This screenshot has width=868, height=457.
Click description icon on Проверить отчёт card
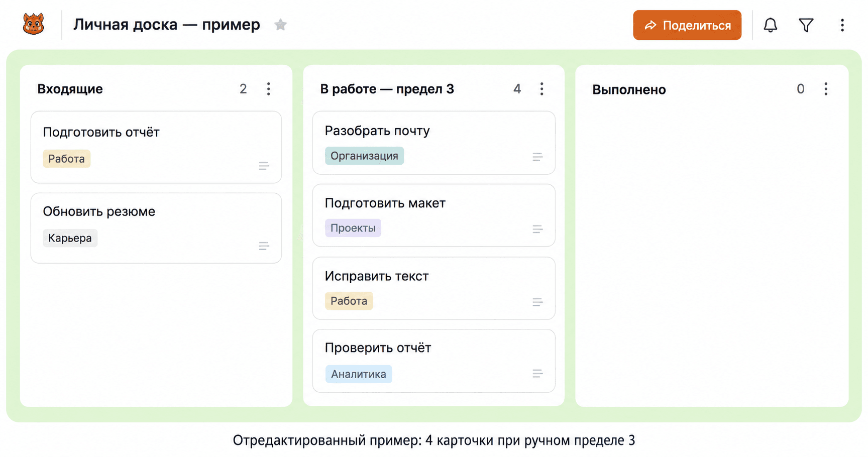tap(537, 373)
